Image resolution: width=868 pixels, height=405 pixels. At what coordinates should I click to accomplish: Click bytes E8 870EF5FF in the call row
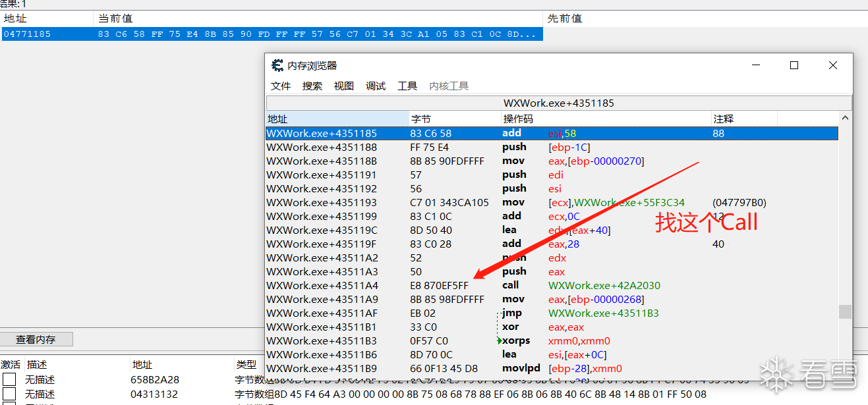coord(440,285)
